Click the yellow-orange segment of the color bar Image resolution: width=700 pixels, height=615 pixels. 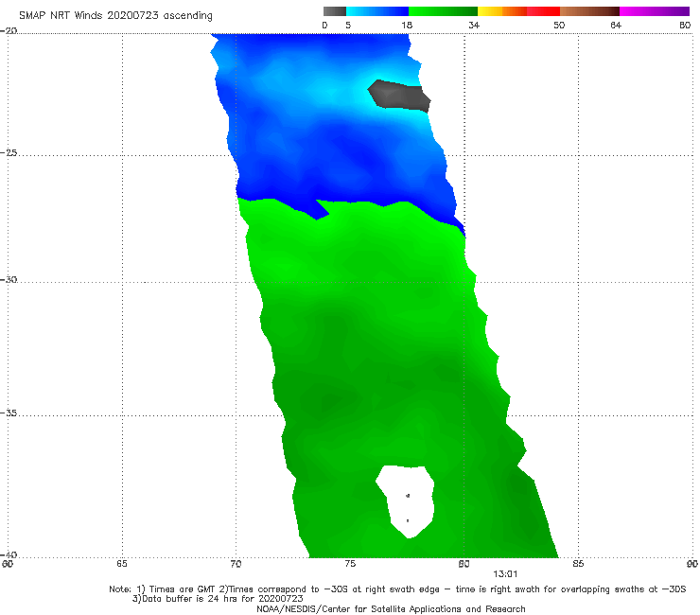(502, 11)
